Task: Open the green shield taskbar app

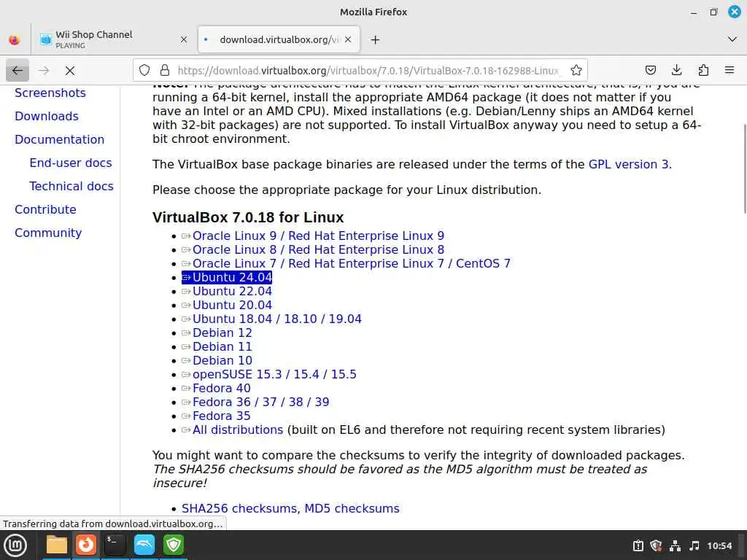Action: click(x=174, y=545)
